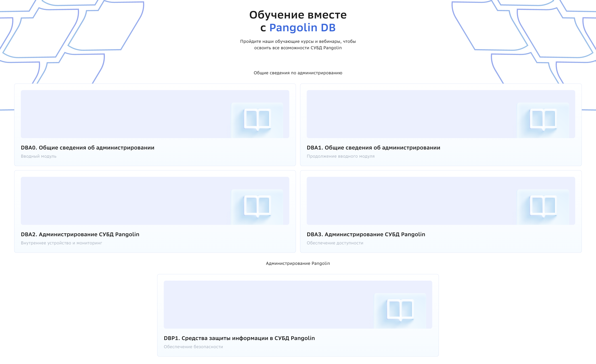Click the book icon on the DBA3 card
The image size is (596, 364).
(x=543, y=206)
